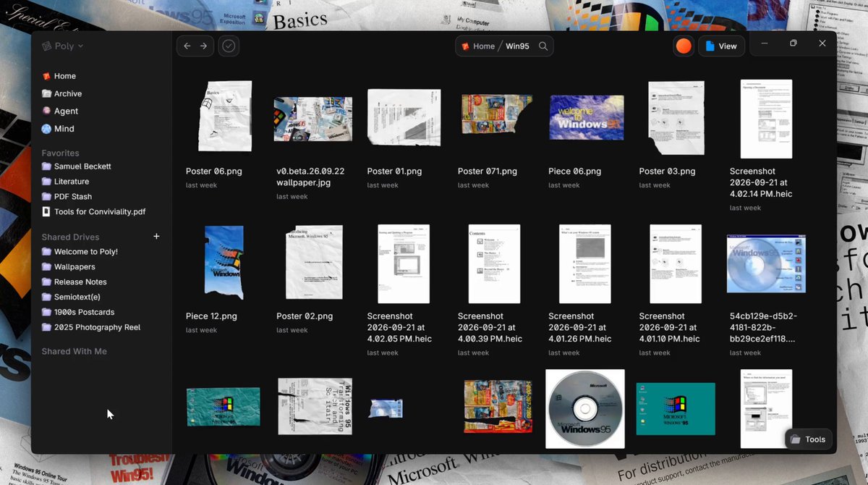The image size is (868, 485).
Task: Open the Release Notes shared drive
Action: [x=74, y=282]
